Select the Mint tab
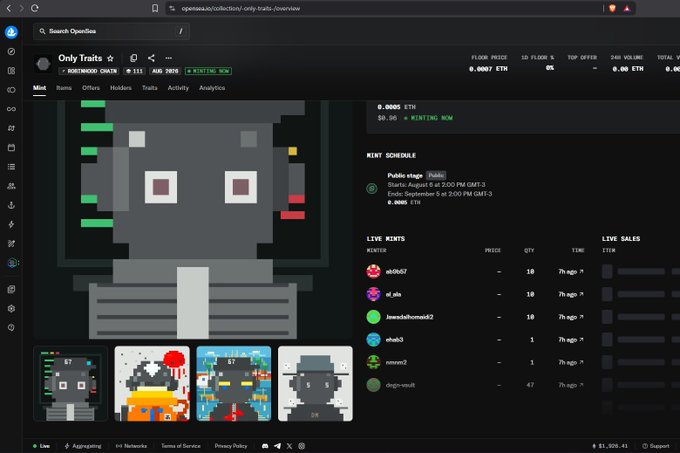 tap(39, 88)
